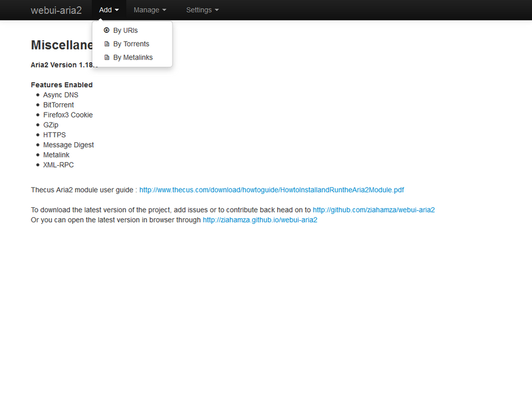Click the Aria2 Version text line
This screenshot has width=532, height=394.
click(x=62, y=65)
